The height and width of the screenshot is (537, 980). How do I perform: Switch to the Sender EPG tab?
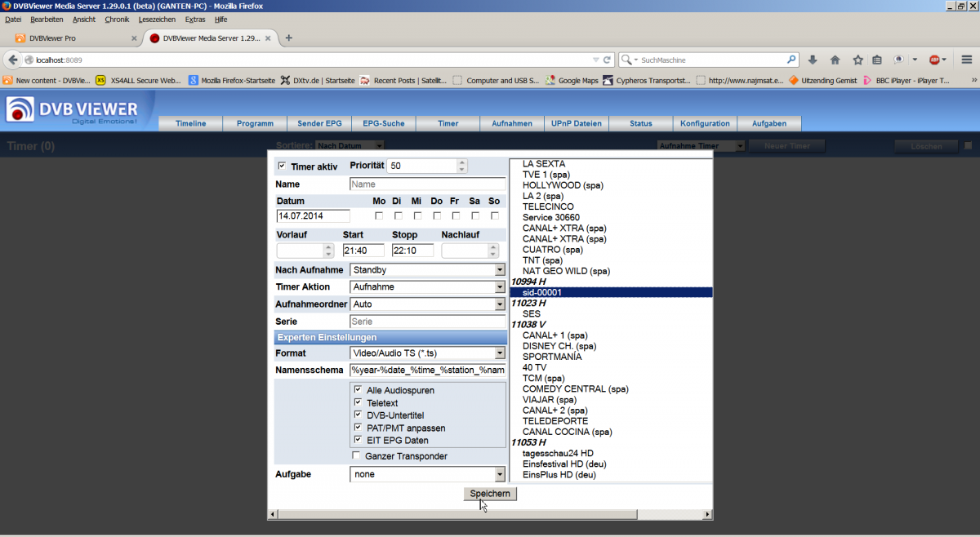coord(319,123)
